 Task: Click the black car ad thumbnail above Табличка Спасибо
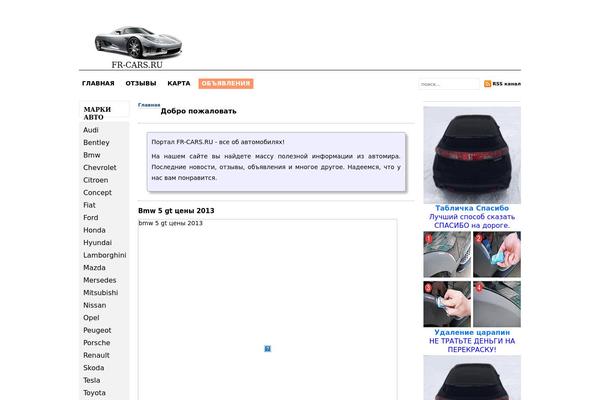point(472,155)
